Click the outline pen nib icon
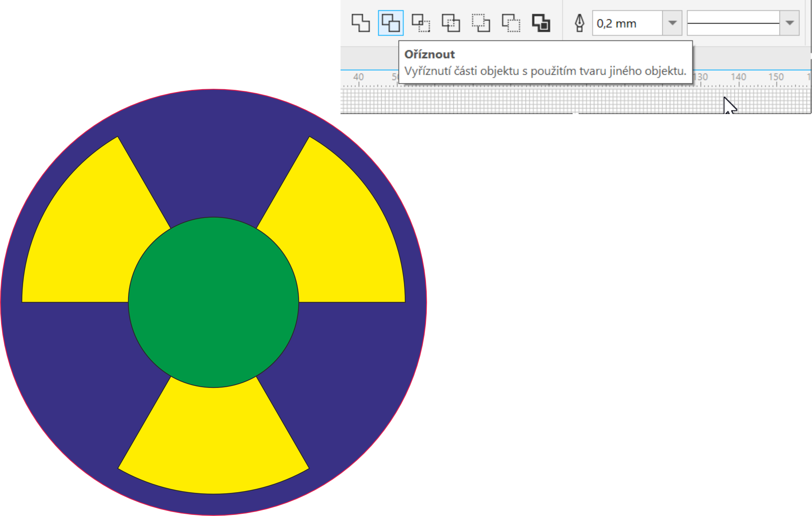This screenshot has height=516, width=812. pos(579,23)
